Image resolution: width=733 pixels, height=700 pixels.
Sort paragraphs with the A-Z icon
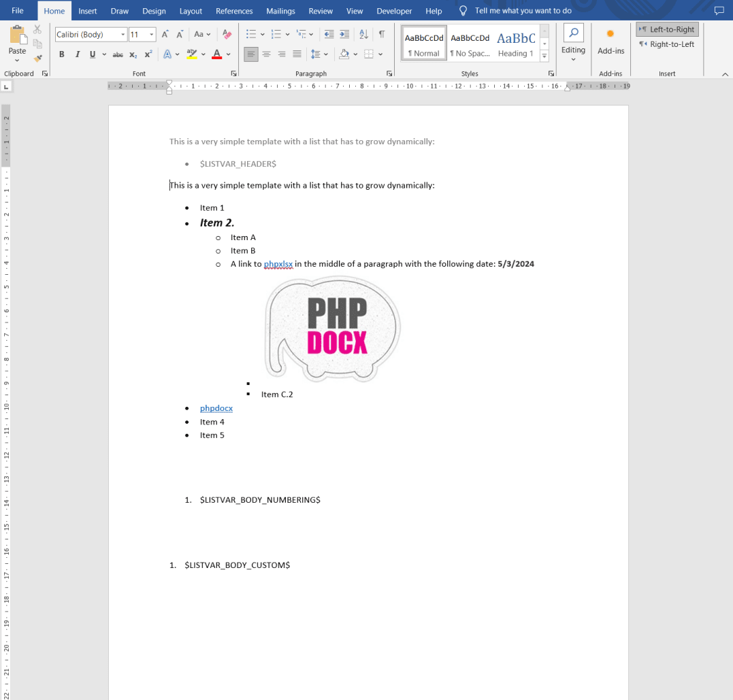pyautogui.click(x=363, y=34)
